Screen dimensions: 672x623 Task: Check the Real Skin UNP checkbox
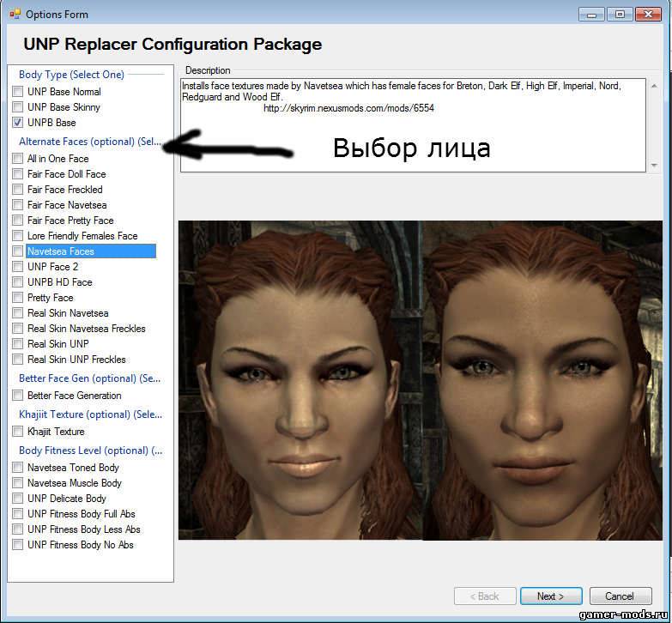pyautogui.click(x=17, y=344)
